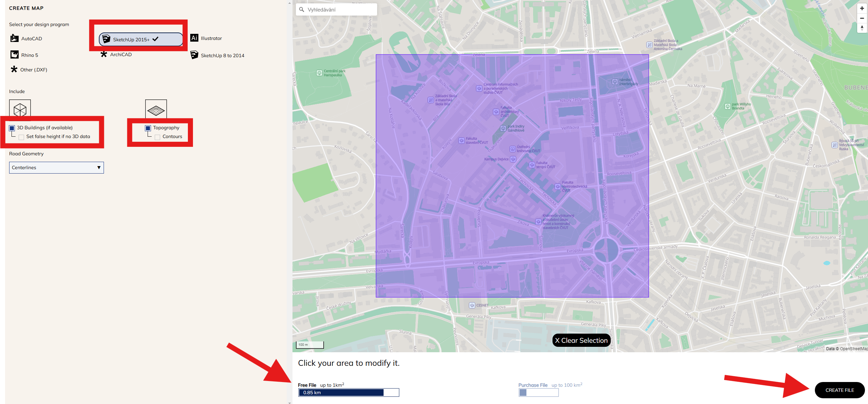
Task: Select the AutoCAD program icon
Action: coord(15,38)
